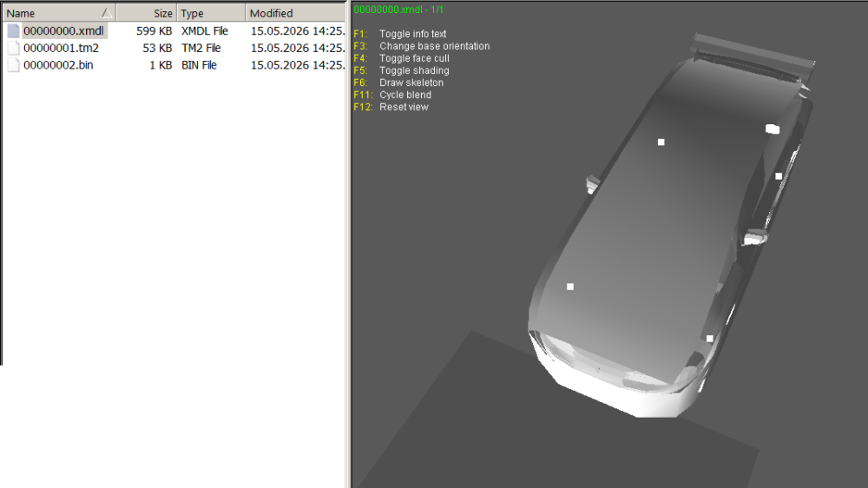Click the file icon of 00000001.tm2

[x=13, y=48]
